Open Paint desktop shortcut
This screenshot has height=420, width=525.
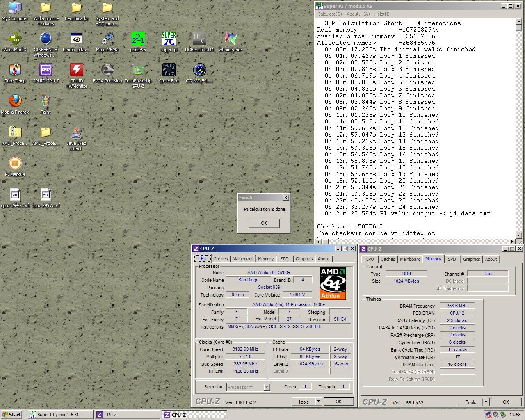(46, 105)
